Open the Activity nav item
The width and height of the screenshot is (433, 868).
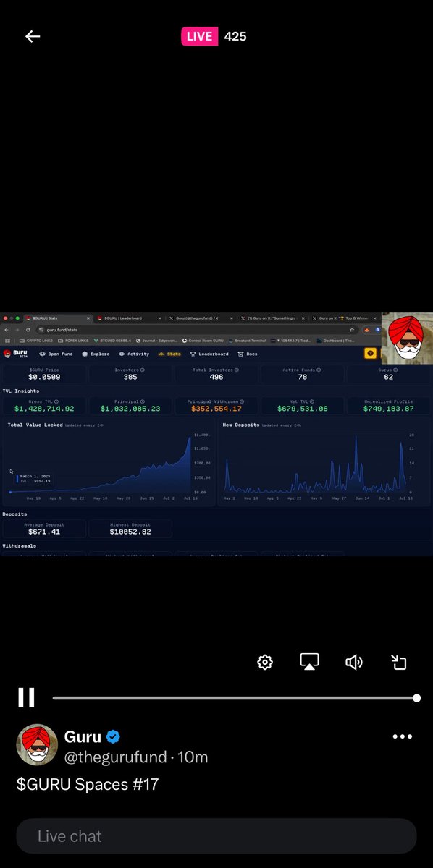click(134, 354)
